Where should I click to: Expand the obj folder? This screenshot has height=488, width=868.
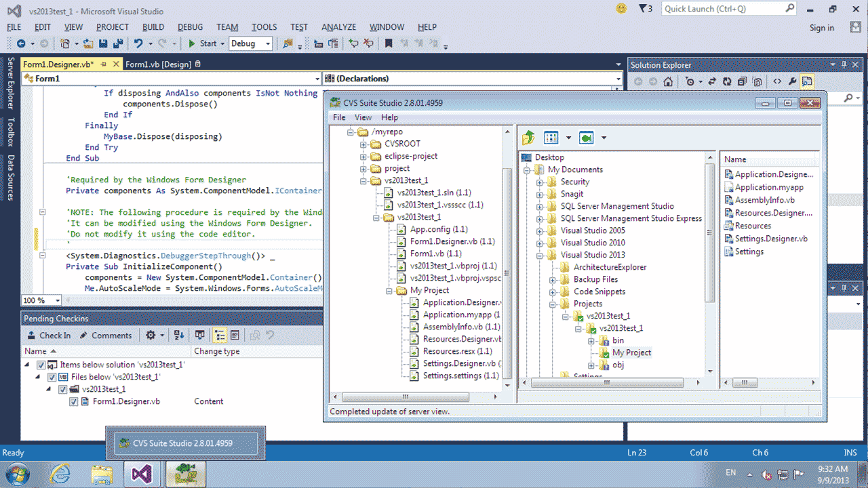[x=591, y=365]
